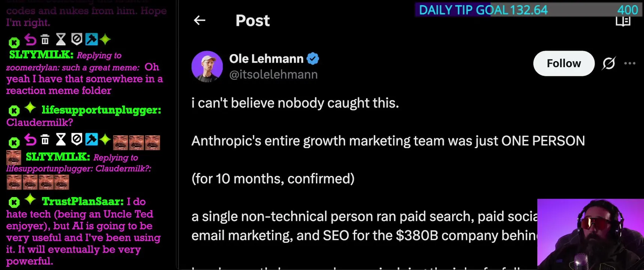Viewport: 644px width, 270px height.
Task: Click the streamer webcam overlay
Action: (590, 234)
